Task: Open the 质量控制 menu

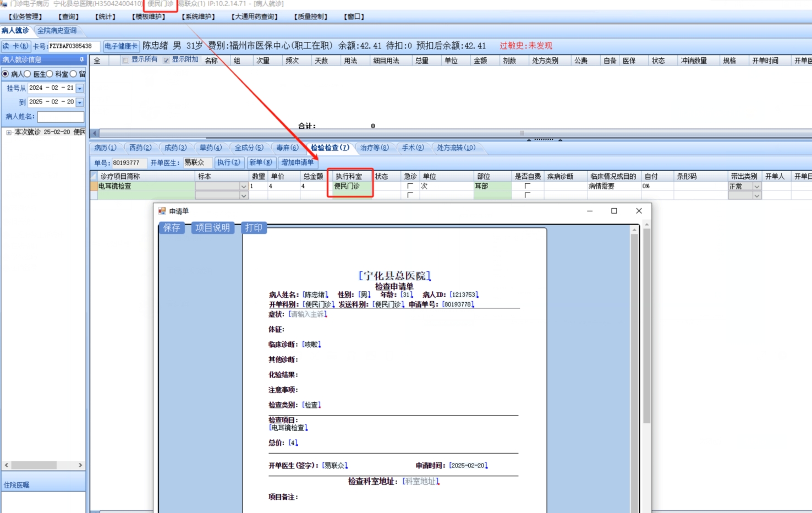Action: tap(311, 17)
